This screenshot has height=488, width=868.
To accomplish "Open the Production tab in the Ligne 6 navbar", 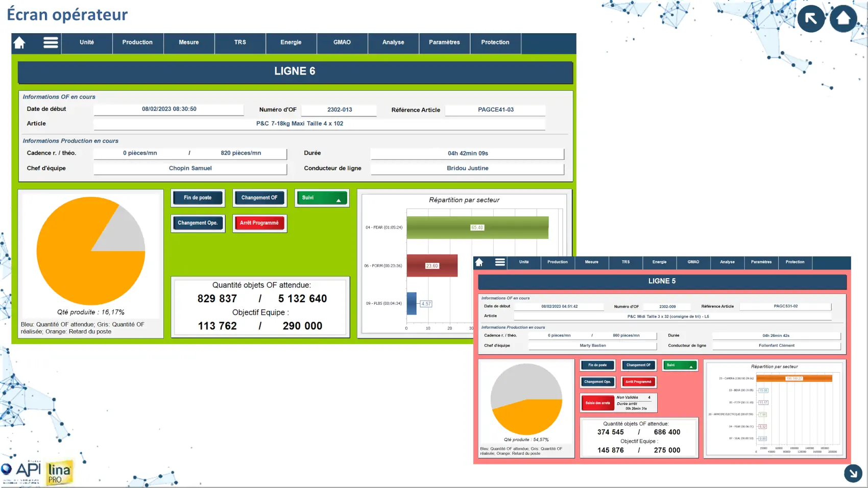I will tap(137, 43).
